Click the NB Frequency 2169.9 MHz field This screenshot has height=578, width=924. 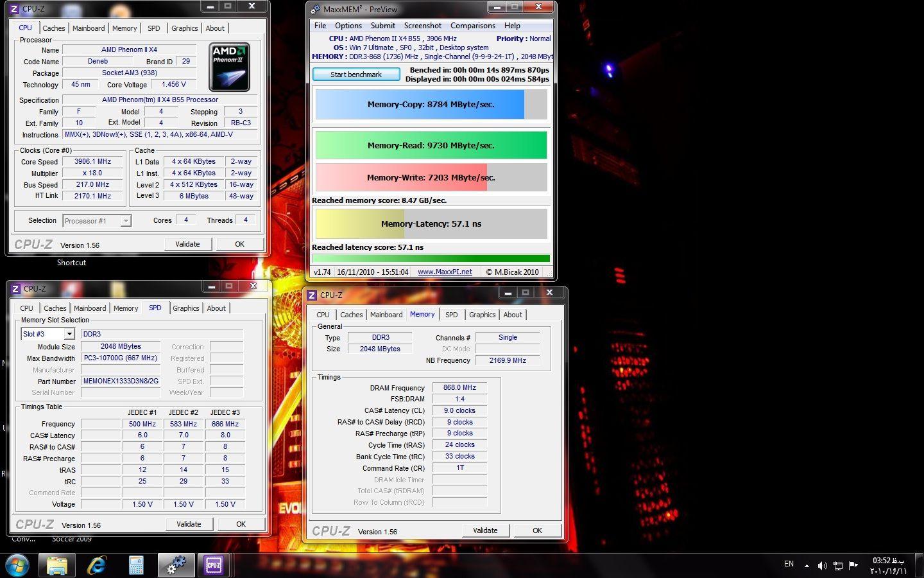point(508,360)
